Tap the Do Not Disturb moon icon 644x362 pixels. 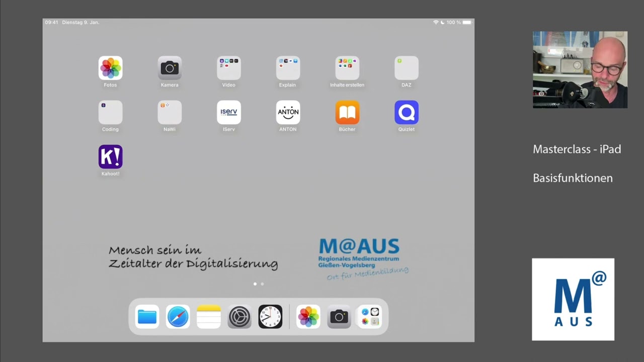click(x=443, y=23)
